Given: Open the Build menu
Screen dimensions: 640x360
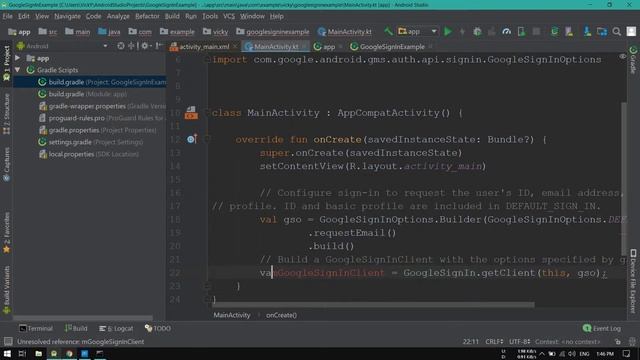Looking at the screenshot, I should coord(172,16).
